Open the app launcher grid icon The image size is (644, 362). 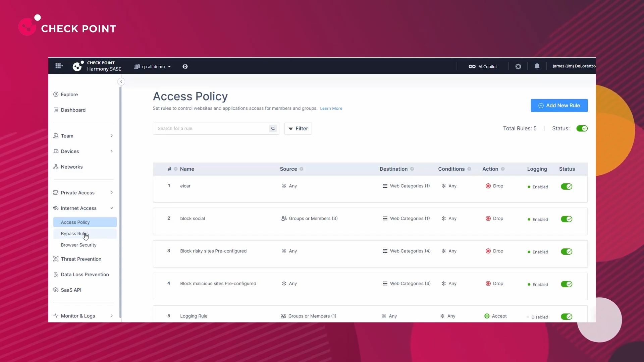[59, 66]
